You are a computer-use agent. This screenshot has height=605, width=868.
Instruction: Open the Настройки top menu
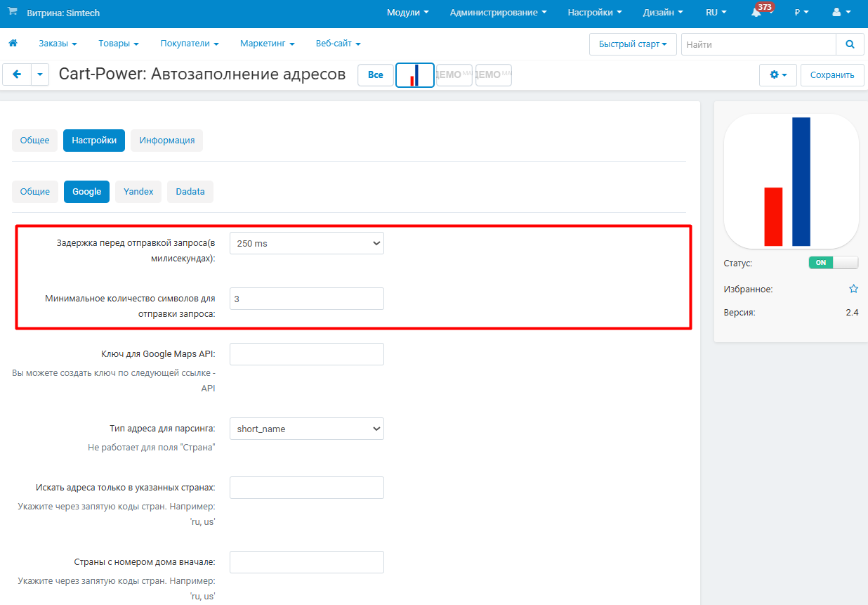(595, 13)
